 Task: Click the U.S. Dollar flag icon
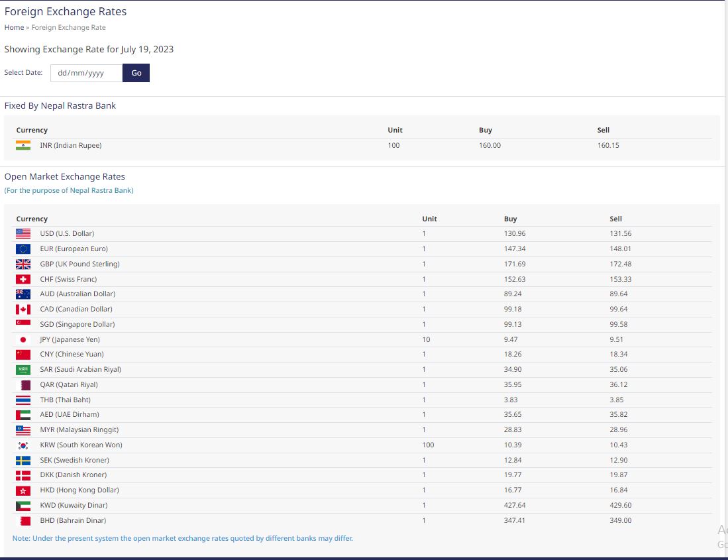[23, 233]
